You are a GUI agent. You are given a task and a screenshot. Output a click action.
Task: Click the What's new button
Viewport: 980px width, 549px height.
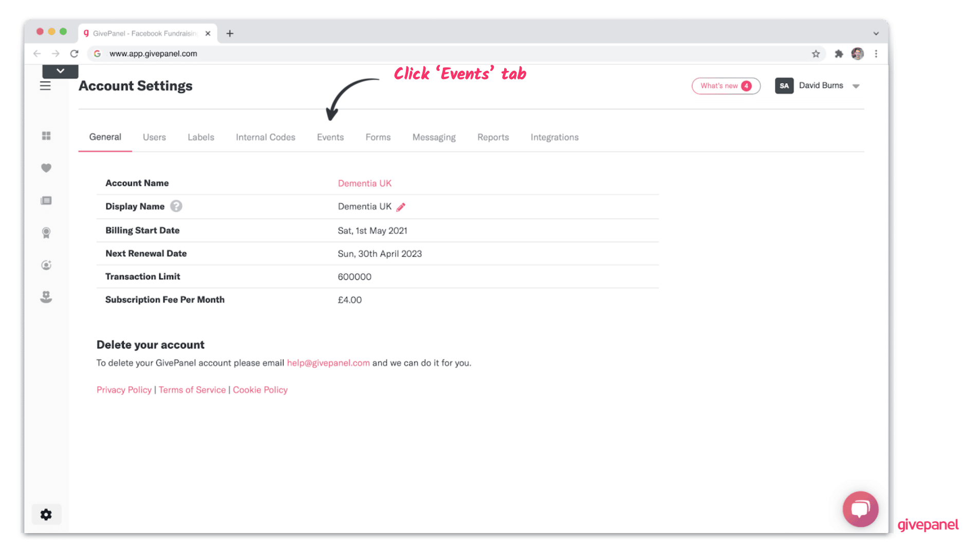click(726, 86)
